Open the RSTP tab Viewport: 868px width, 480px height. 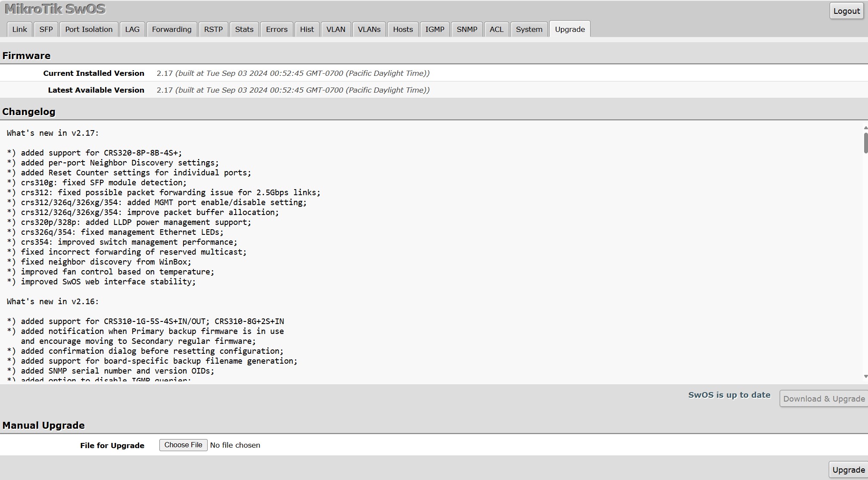coord(213,29)
